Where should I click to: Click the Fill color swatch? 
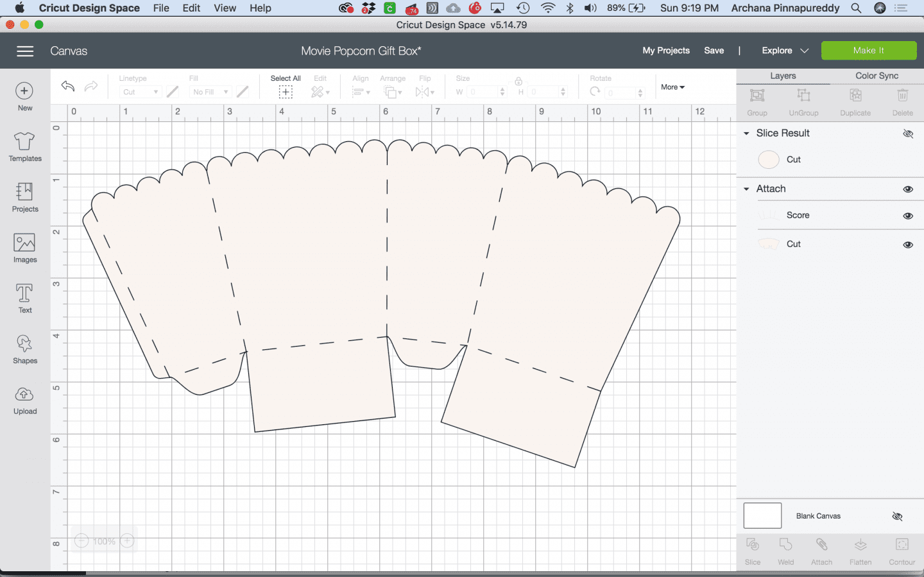tap(243, 92)
